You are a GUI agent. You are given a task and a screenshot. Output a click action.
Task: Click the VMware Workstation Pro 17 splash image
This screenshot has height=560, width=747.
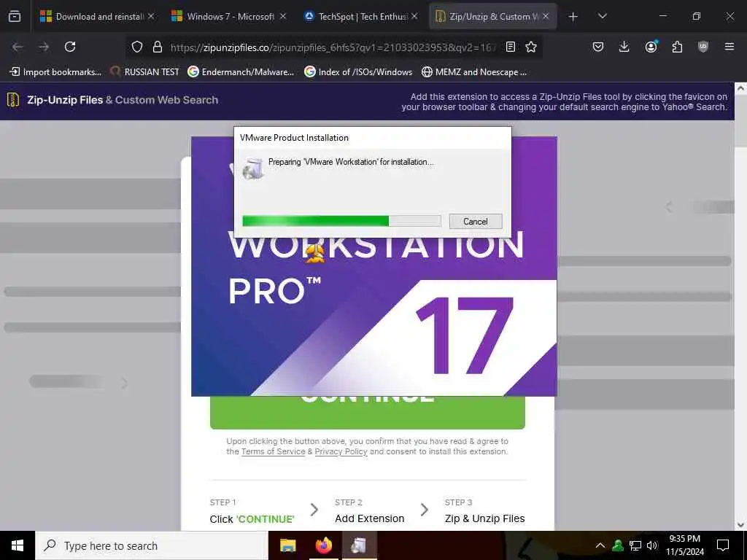(x=374, y=316)
